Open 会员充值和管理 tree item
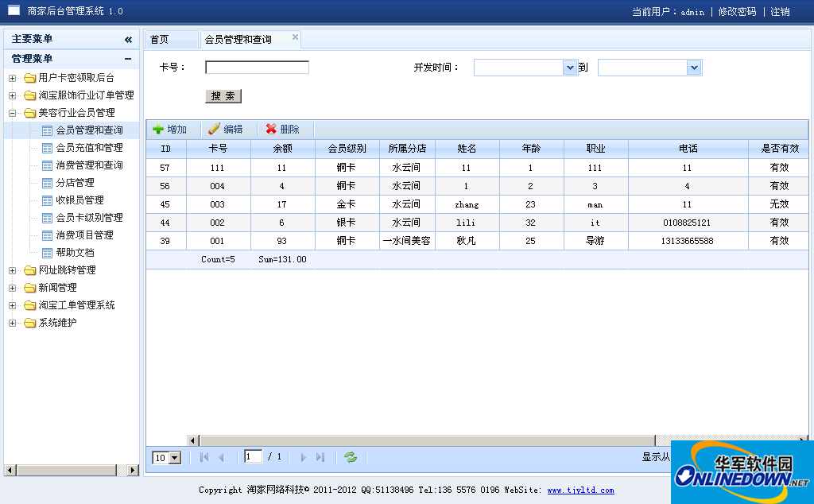This screenshot has height=504, width=814. click(89, 148)
